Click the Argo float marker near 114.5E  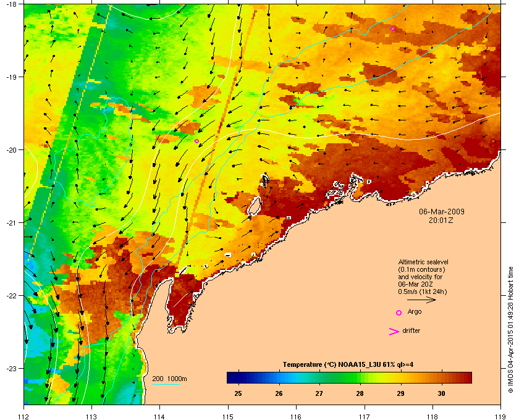tap(196, 141)
